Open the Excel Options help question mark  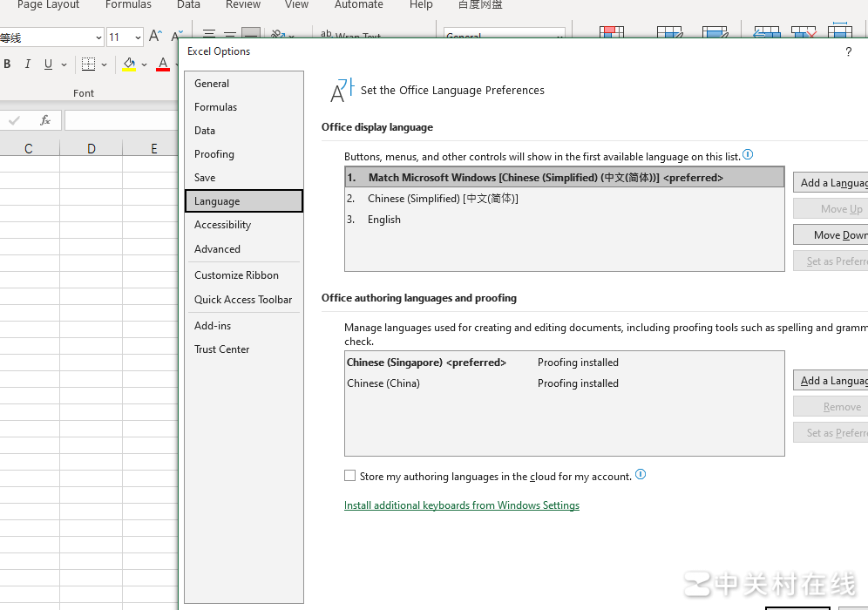pyautogui.click(x=849, y=52)
